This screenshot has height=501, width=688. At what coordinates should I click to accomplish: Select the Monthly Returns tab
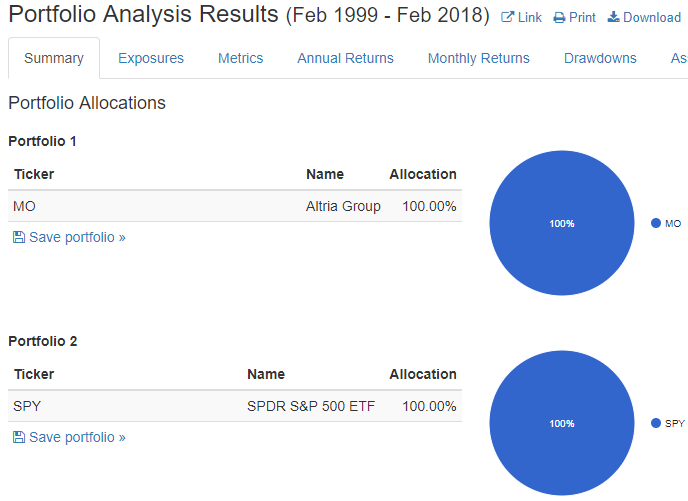click(478, 58)
